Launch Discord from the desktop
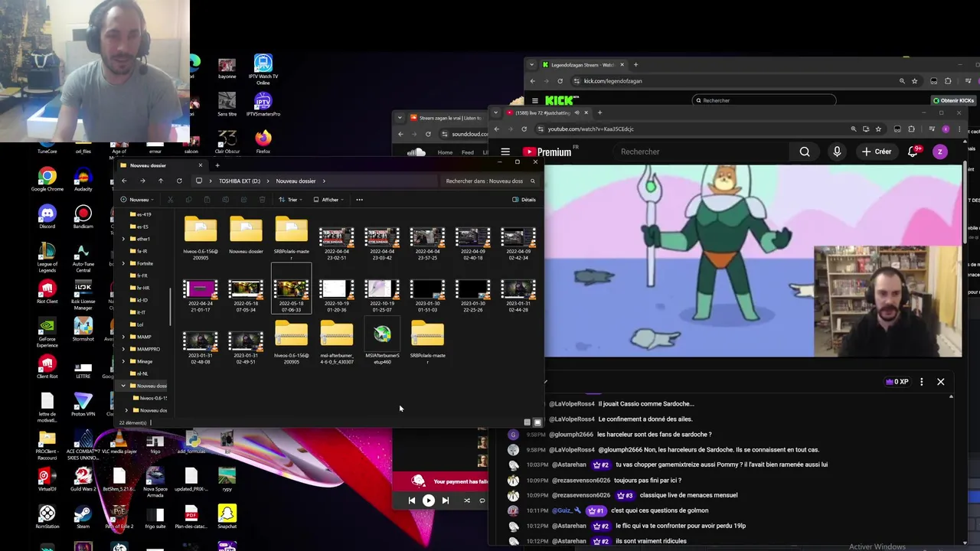The image size is (980, 551). [x=47, y=217]
